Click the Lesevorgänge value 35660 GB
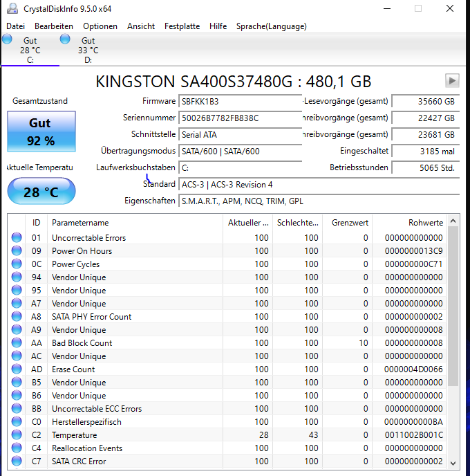The image size is (470, 476). (x=426, y=102)
